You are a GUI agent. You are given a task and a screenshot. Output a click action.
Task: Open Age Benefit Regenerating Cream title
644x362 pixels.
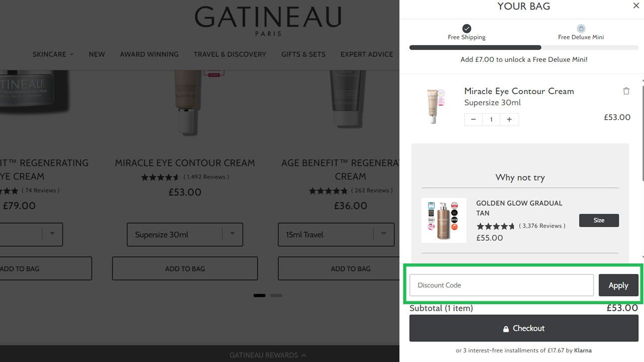[341, 169]
